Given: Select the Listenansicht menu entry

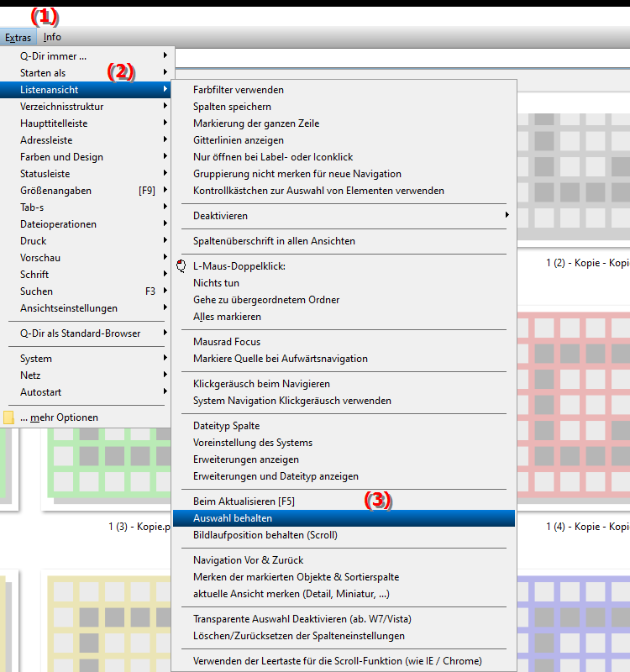Looking at the screenshot, I should [86, 90].
